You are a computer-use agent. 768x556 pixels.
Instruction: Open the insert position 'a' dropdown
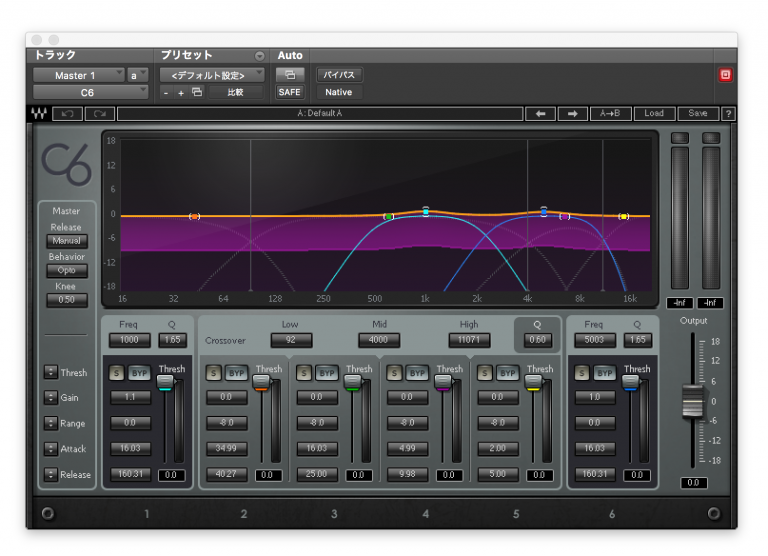click(x=137, y=75)
